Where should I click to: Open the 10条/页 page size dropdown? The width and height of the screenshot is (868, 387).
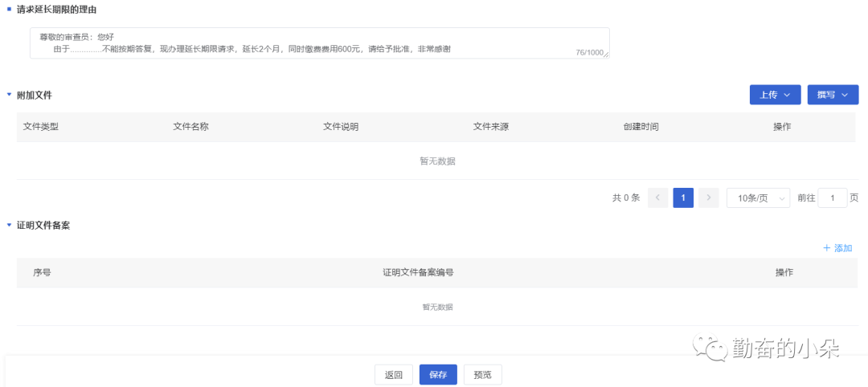coord(758,198)
